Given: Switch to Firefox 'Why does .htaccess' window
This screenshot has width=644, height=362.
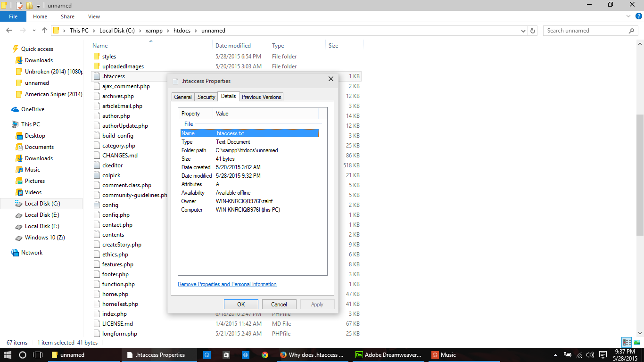Looking at the screenshot, I should point(312,355).
